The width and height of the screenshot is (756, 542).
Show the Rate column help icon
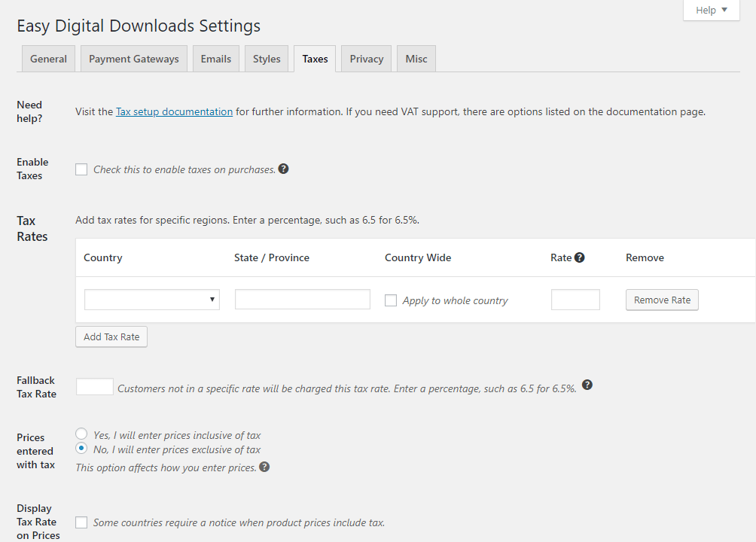click(x=580, y=257)
